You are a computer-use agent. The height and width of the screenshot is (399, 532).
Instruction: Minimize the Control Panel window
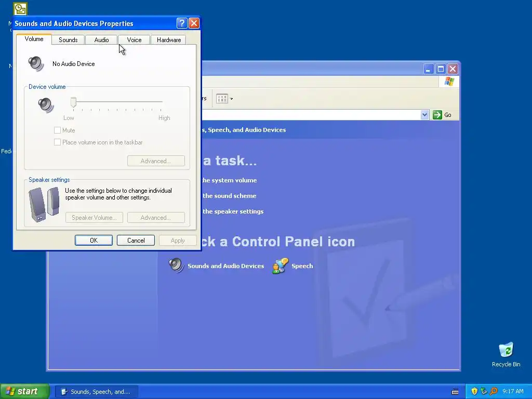[x=428, y=69]
